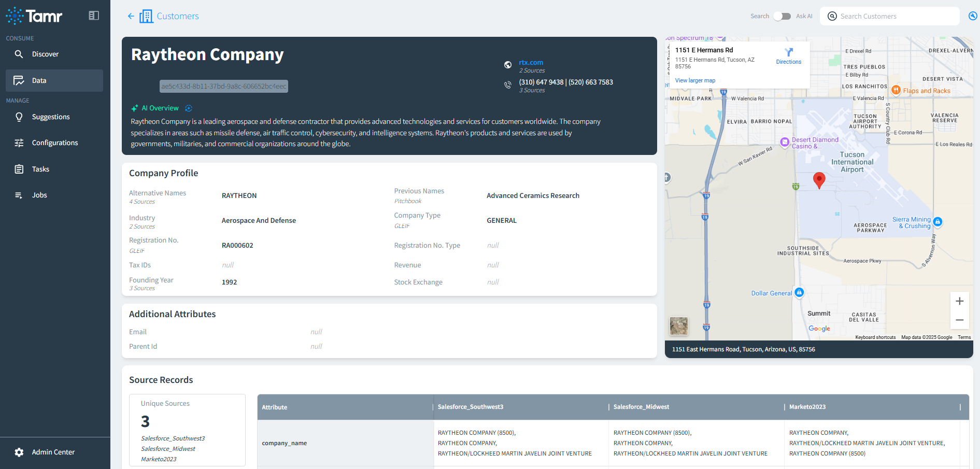Image resolution: width=980 pixels, height=469 pixels.
Task: Click the magnifier icon in Search Customers
Action: 832,16
